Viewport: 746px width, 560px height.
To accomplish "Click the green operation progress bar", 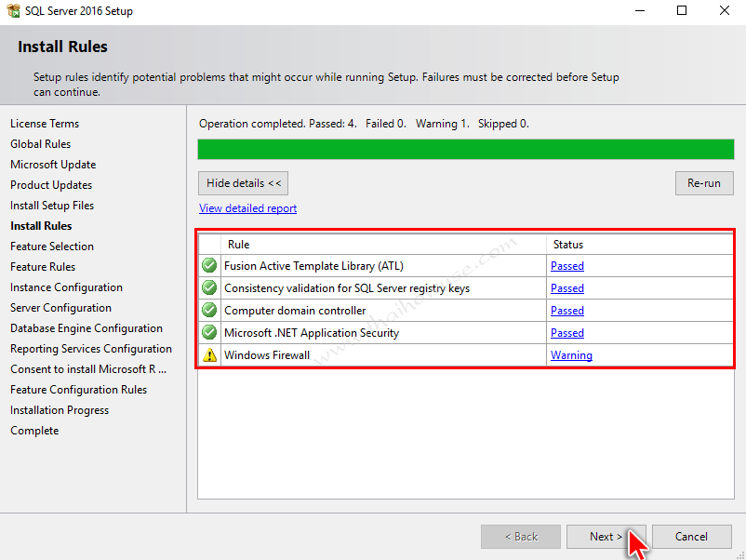I will [x=466, y=150].
